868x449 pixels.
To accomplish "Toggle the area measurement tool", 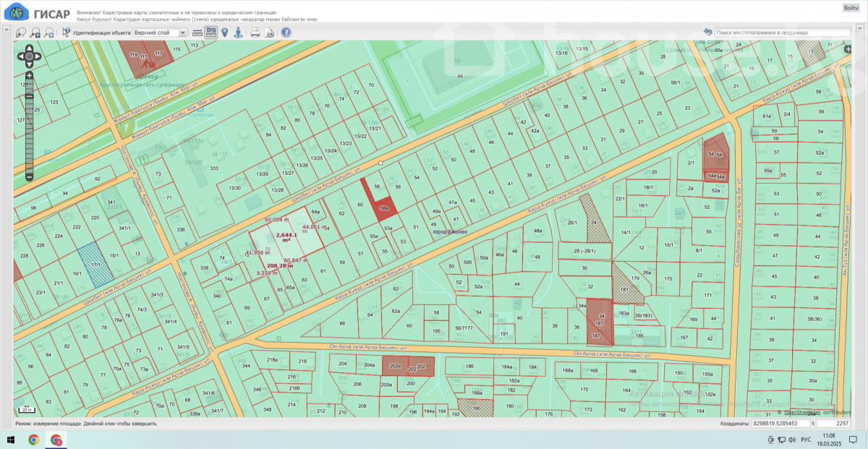I will [211, 33].
